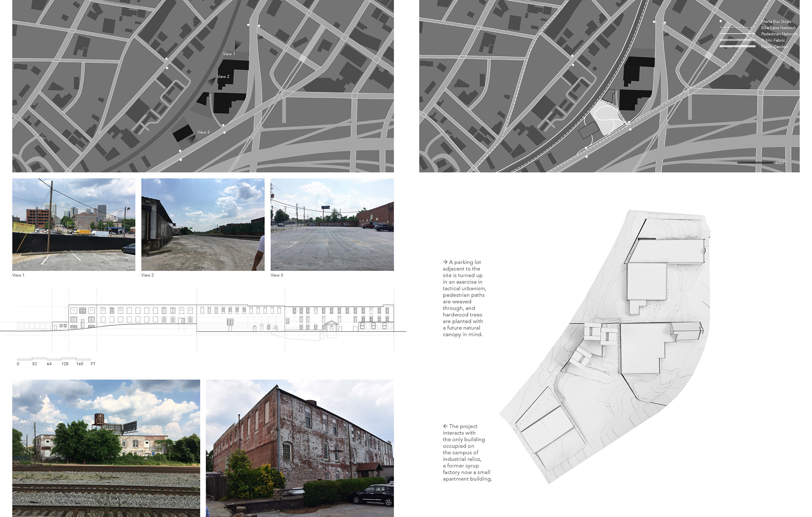Open the railroad tracks water tower photo
Screen dimensions: 812x517
coord(106,448)
